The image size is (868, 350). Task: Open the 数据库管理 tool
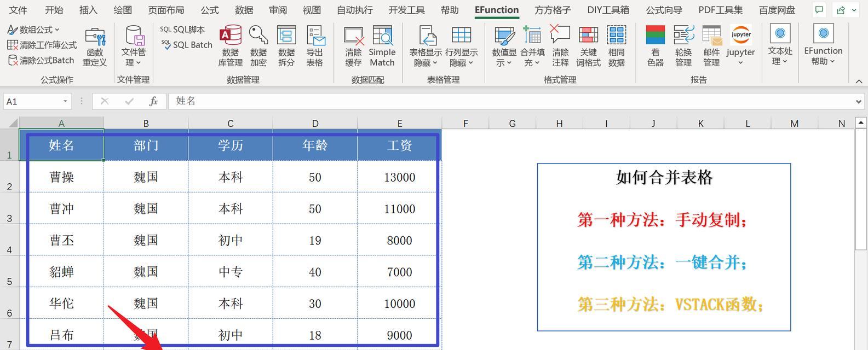[x=231, y=47]
